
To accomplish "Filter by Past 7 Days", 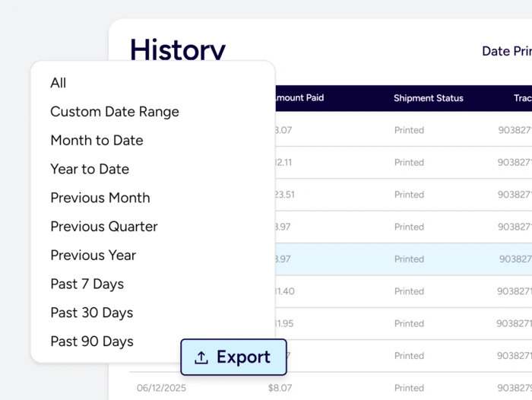I will 87,284.
